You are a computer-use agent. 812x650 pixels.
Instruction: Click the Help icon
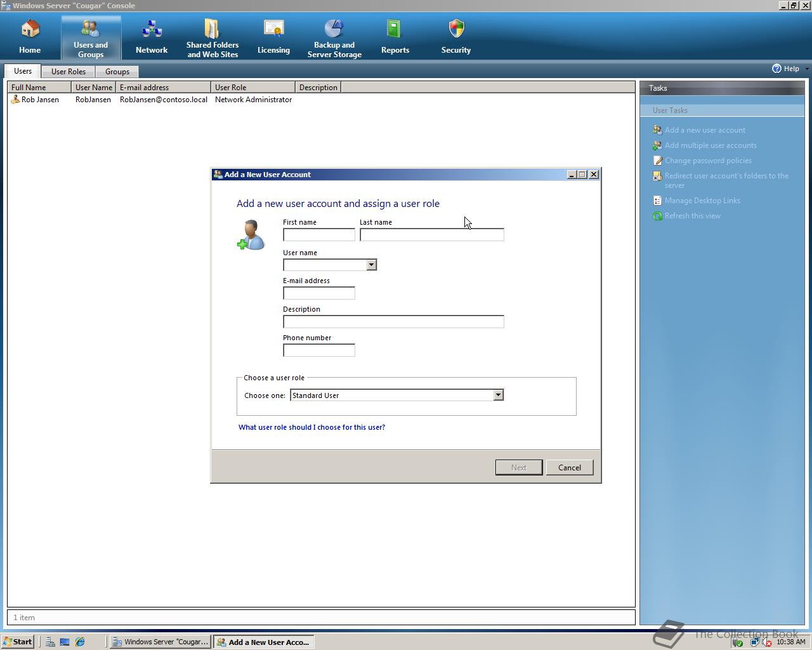pos(776,69)
